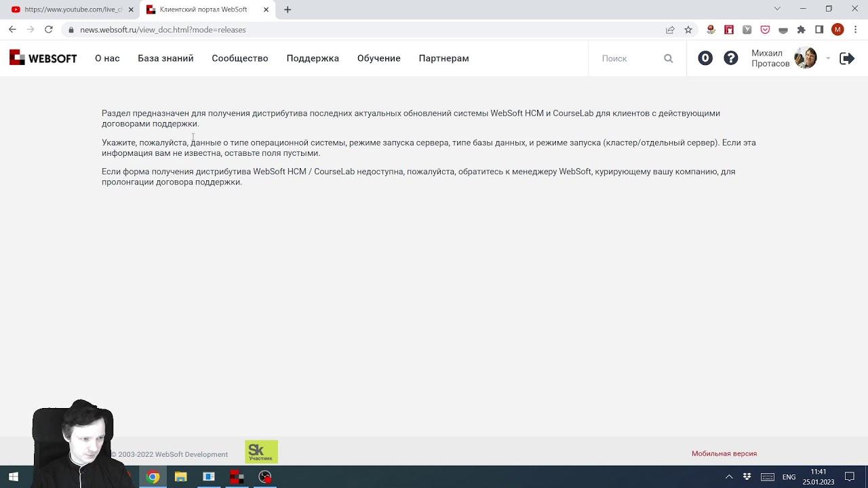Focus the Поиск search field
868x488 pixels.
[629, 58]
